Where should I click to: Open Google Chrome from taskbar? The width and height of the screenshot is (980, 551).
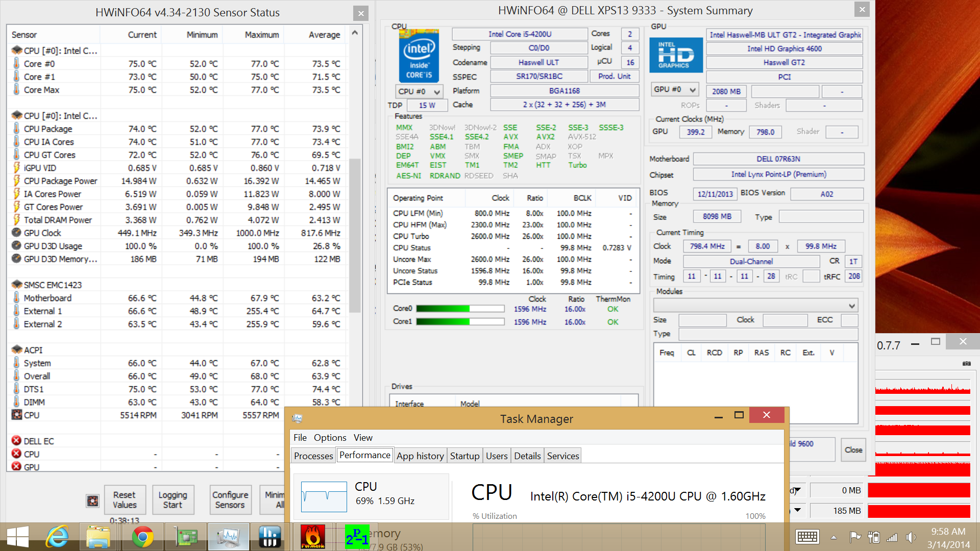pyautogui.click(x=142, y=537)
